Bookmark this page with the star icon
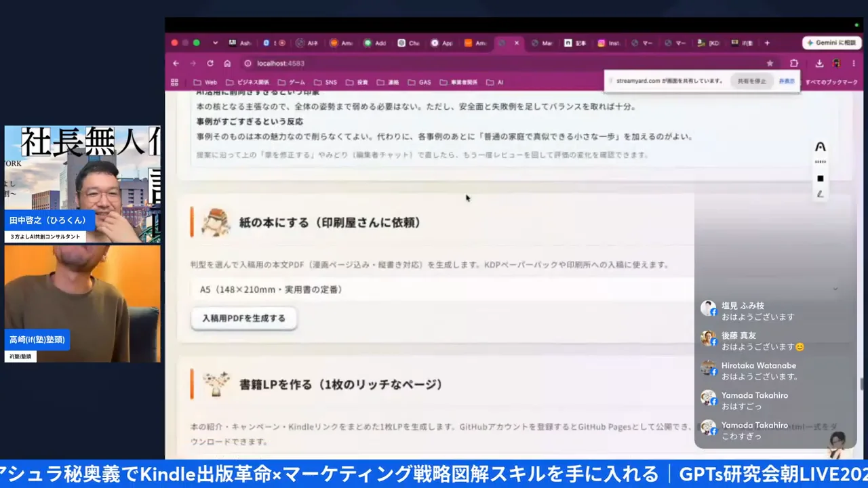Screen dimensions: 868x488 770,63
